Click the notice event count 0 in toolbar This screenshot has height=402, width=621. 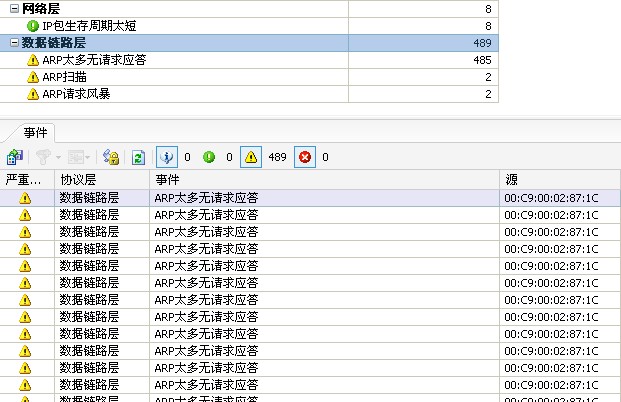click(x=229, y=157)
